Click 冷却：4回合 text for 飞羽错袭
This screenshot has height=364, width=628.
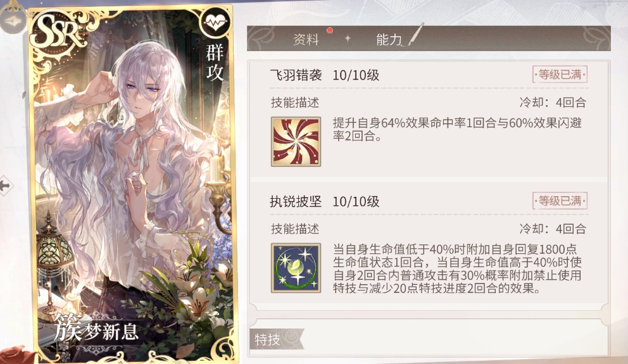[x=553, y=103]
